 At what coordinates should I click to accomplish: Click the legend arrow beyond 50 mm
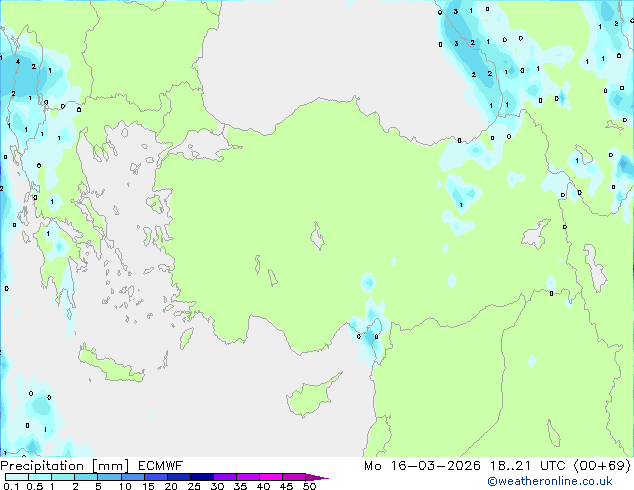point(317,477)
